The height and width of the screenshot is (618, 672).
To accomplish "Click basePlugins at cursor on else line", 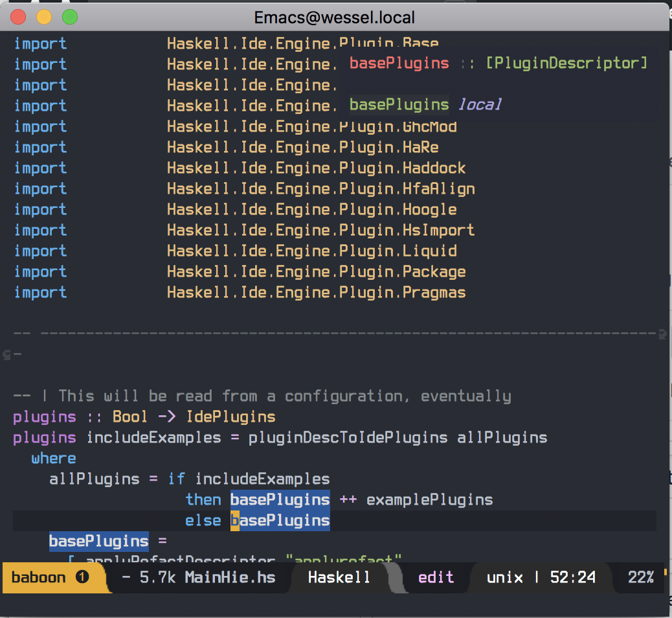I will pos(280,520).
